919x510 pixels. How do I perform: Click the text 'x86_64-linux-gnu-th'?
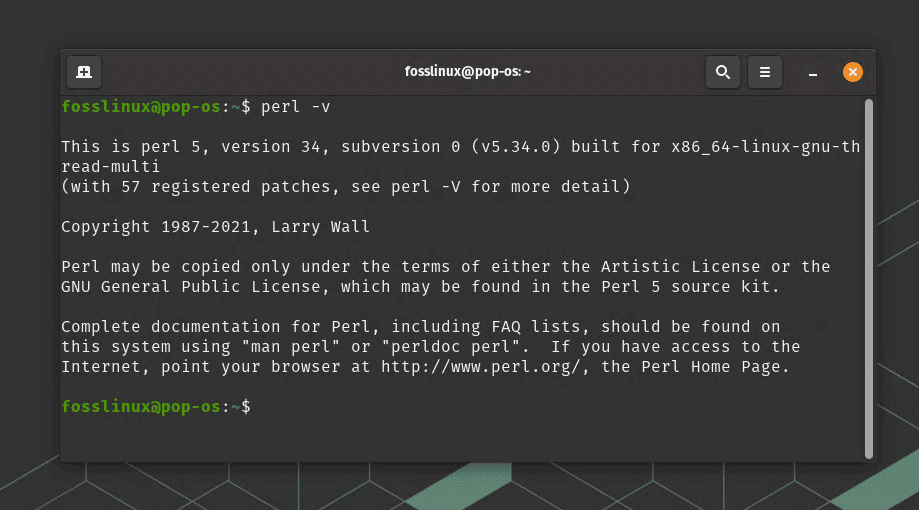click(x=765, y=147)
